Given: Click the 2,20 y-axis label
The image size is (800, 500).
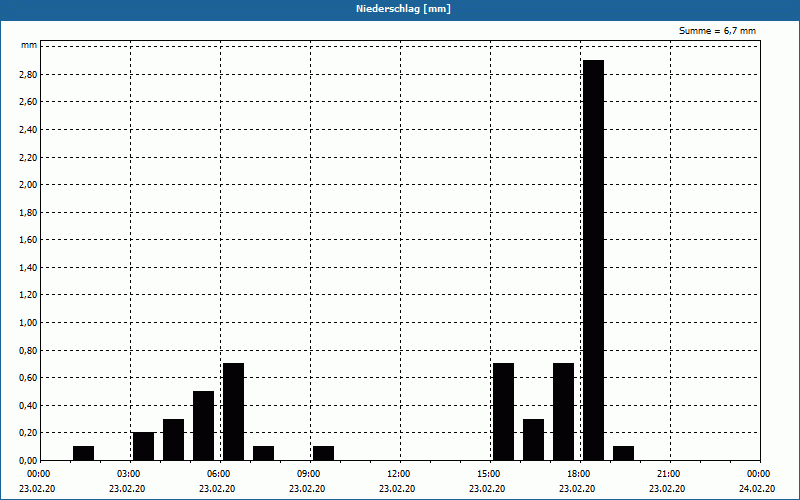Looking at the screenshot, I should [x=28, y=157].
